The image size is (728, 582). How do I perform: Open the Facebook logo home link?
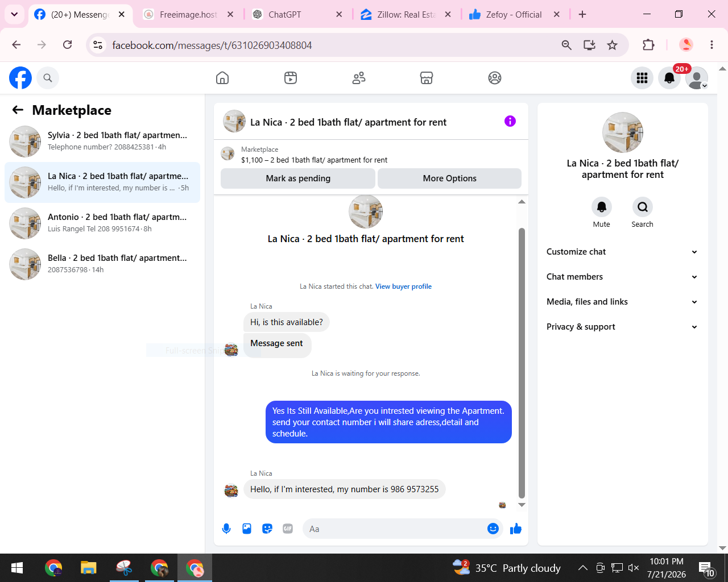point(20,78)
